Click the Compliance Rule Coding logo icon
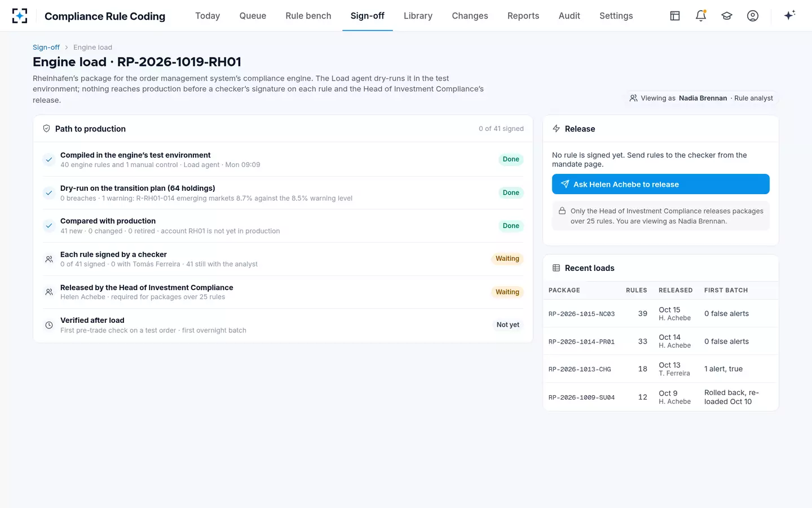The height and width of the screenshot is (508, 812). [20, 16]
